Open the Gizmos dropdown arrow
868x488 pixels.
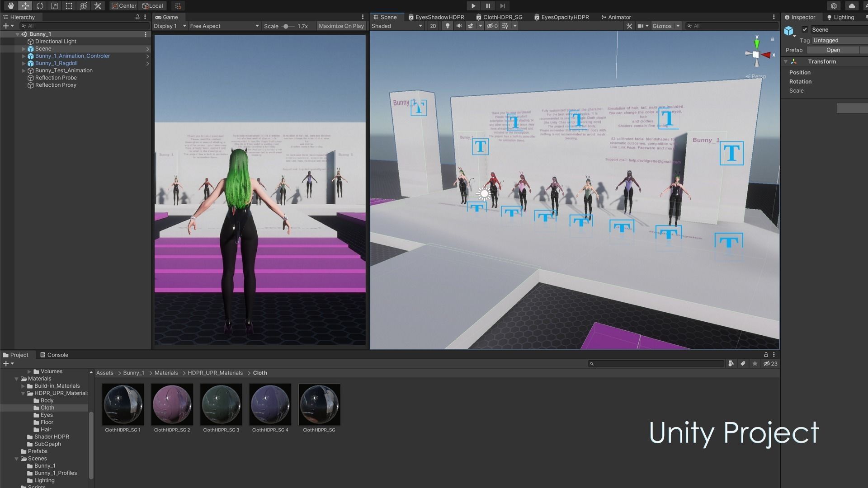coord(678,26)
